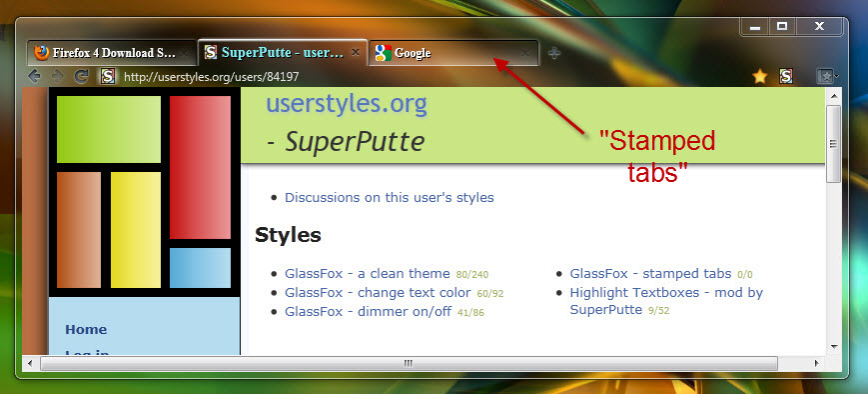Click the 41/86 rating text

[470, 313]
